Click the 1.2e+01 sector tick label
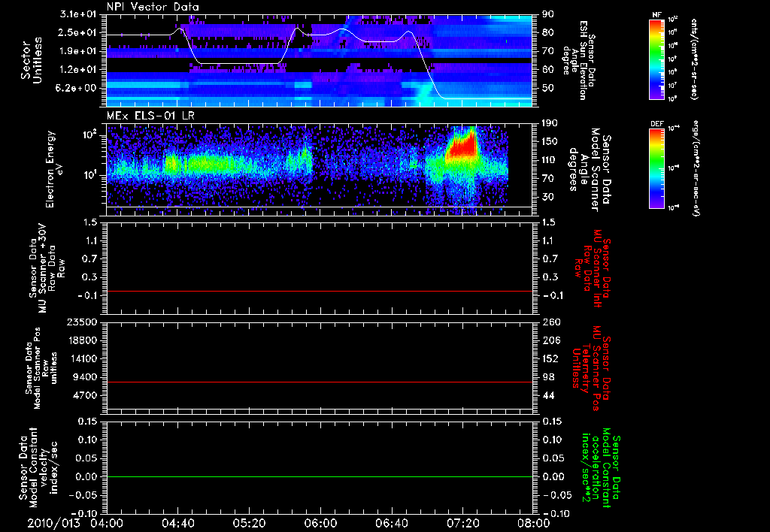 pyautogui.click(x=78, y=70)
